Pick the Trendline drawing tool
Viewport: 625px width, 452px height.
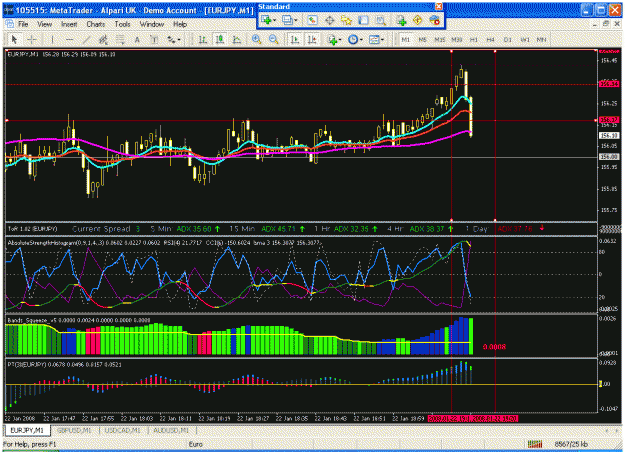pos(86,39)
